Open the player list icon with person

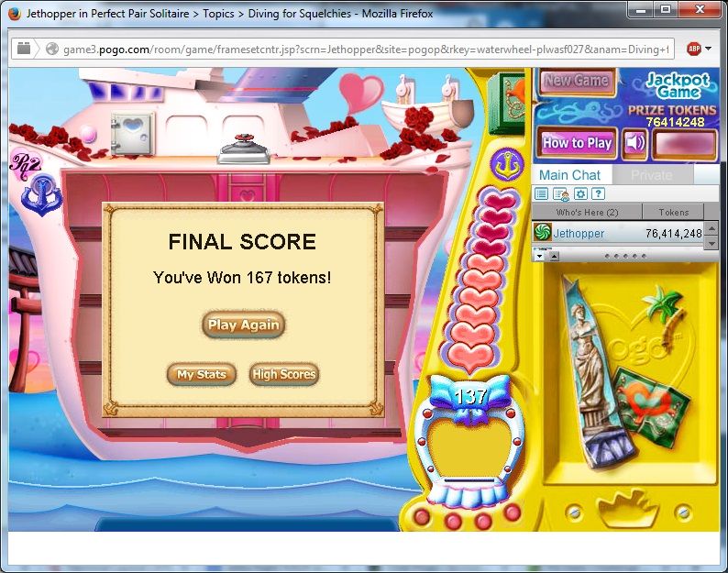pos(561,194)
